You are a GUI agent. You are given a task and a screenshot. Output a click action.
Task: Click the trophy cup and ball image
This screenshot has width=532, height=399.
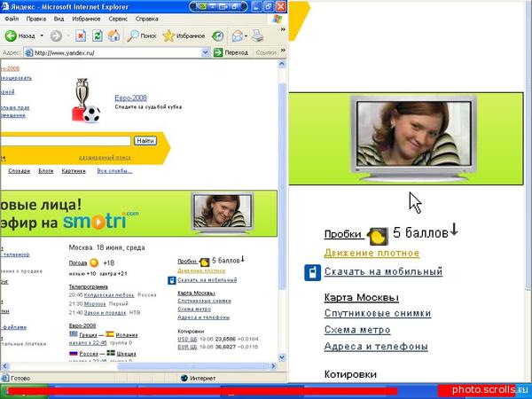(86, 100)
